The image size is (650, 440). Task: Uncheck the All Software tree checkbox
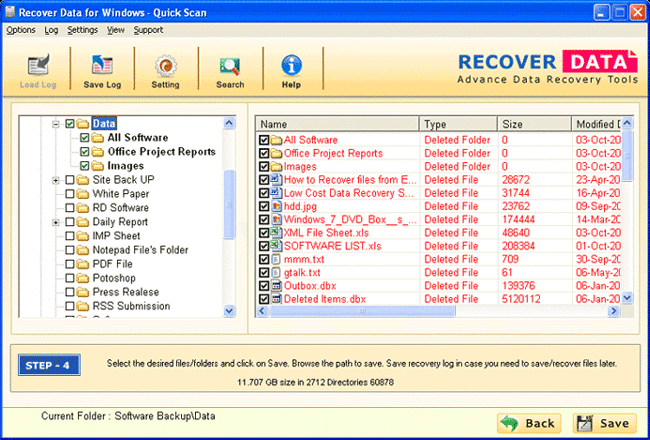(85, 138)
